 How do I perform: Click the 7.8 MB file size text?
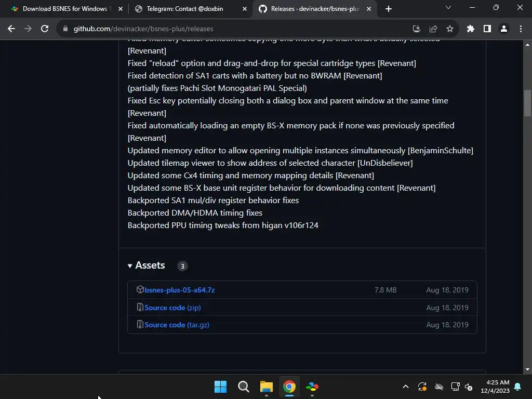[385, 290]
